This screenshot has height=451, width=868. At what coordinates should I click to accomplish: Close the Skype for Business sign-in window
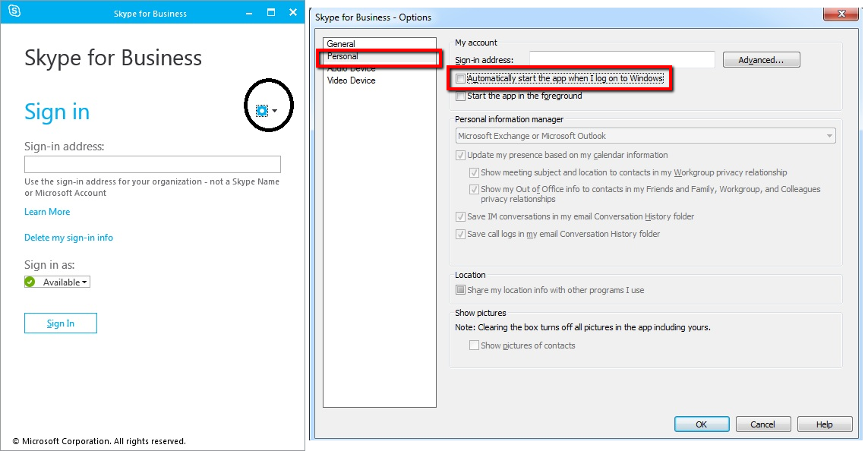pos(293,12)
